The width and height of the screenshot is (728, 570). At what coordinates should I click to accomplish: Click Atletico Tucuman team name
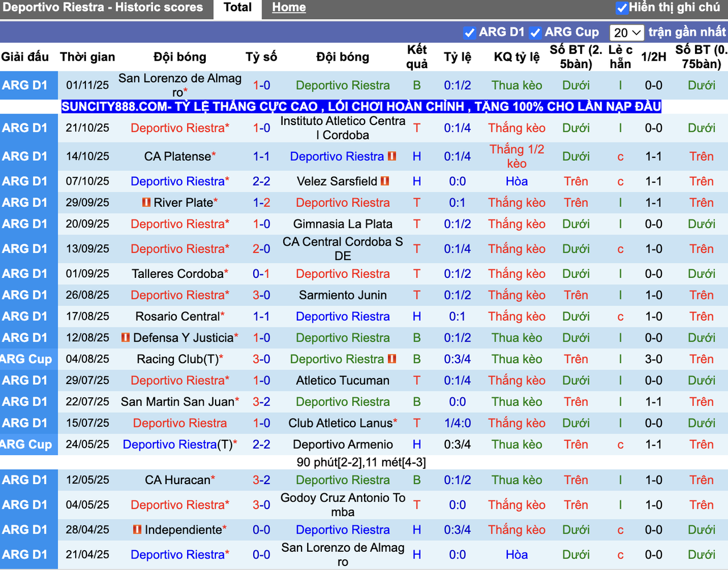343,381
